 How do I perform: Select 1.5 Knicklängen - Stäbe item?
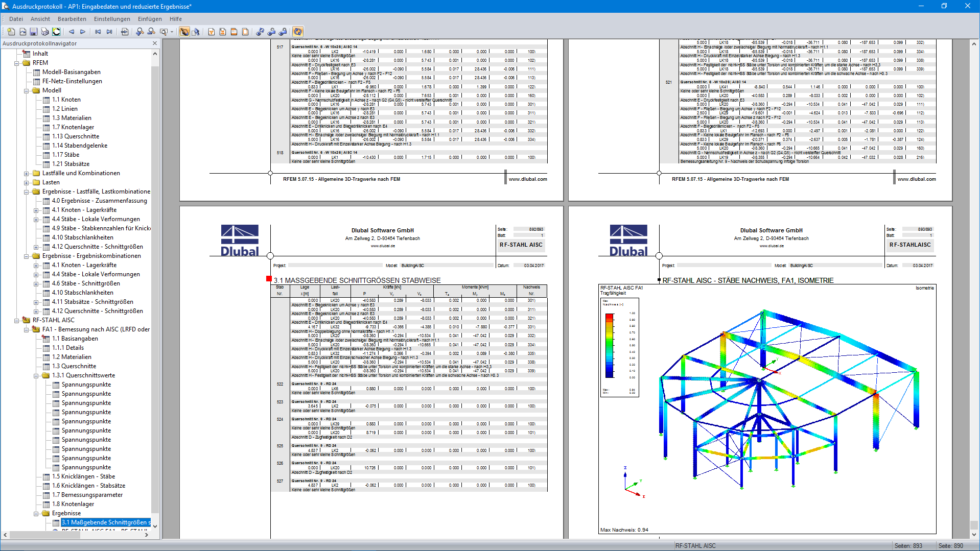[84, 476]
